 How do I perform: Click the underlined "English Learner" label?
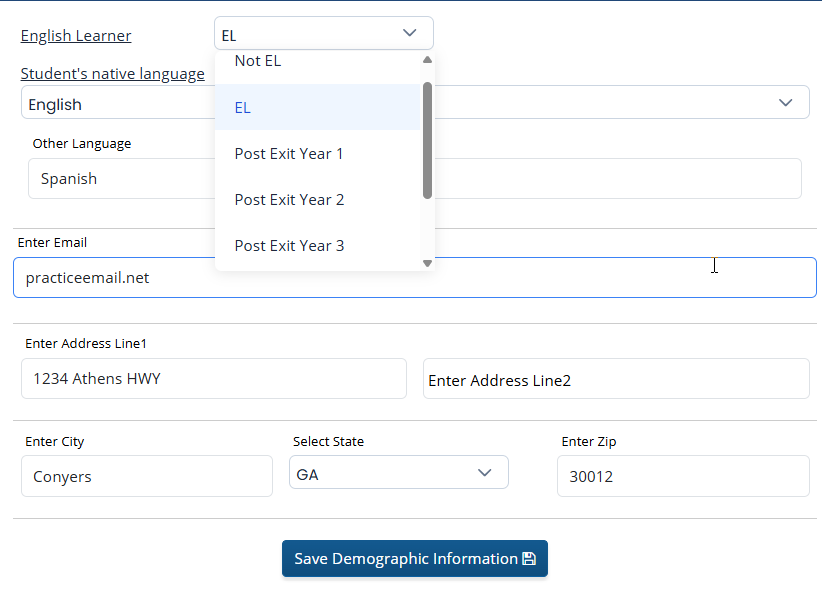click(x=76, y=36)
